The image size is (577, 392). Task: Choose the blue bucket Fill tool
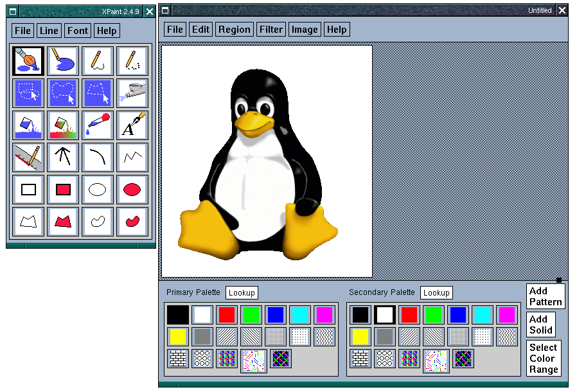[28, 125]
